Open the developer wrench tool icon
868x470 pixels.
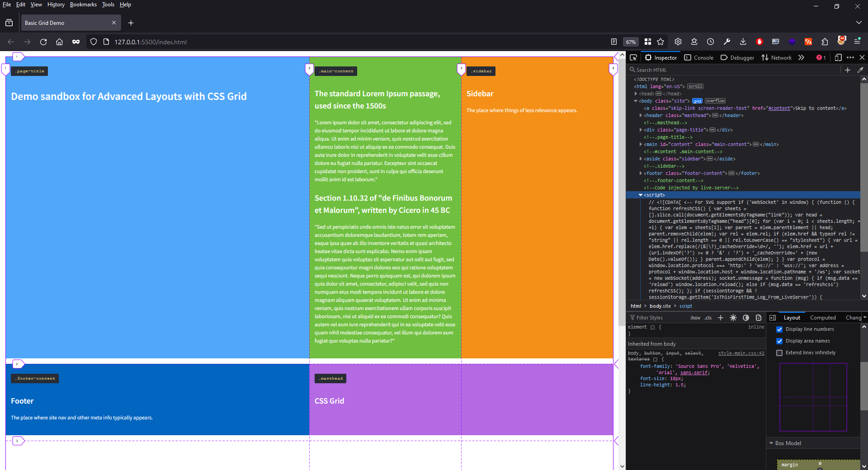click(x=727, y=42)
